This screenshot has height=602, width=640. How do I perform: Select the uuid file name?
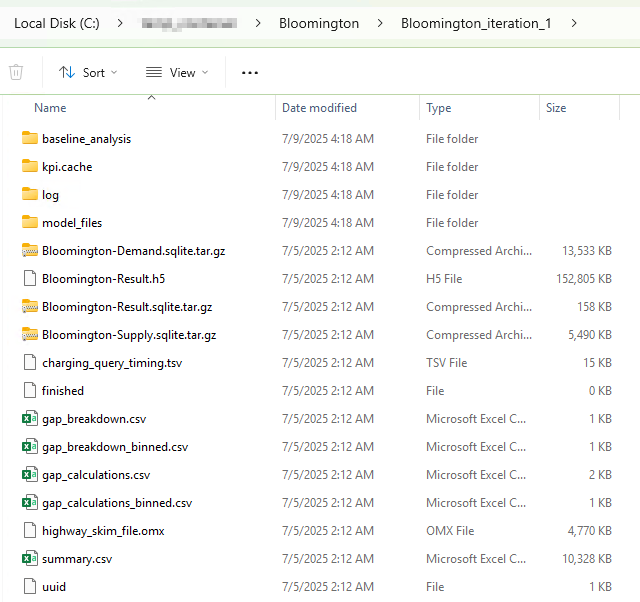point(53,587)
